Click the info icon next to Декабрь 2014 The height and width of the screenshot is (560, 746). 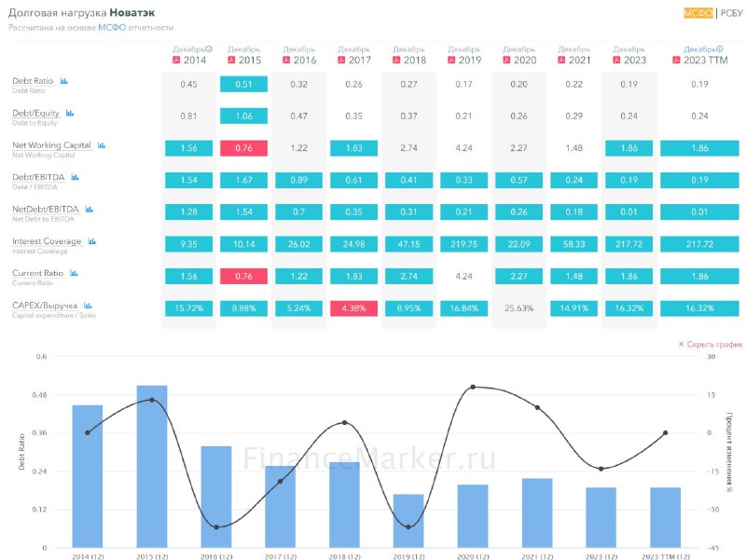209,49
